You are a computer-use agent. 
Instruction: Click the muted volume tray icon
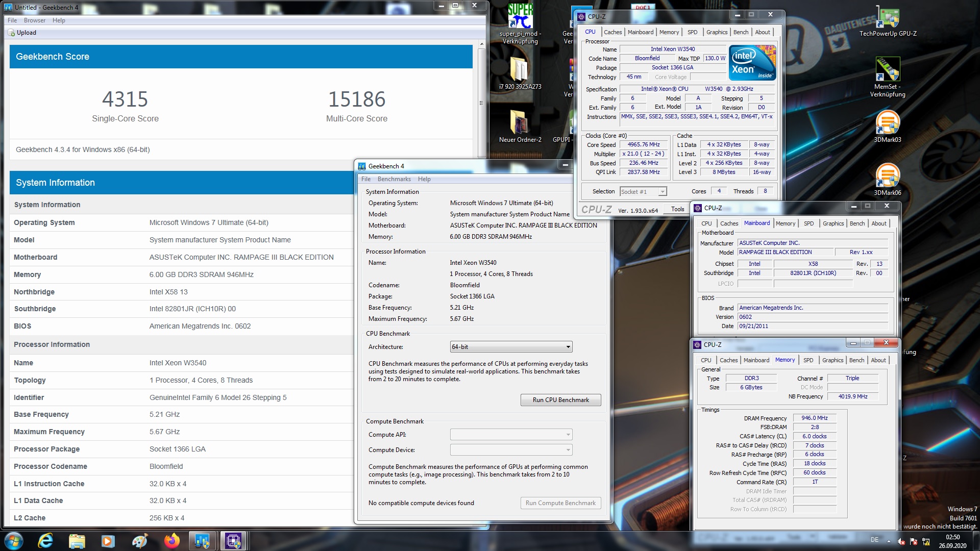[901, 541]
